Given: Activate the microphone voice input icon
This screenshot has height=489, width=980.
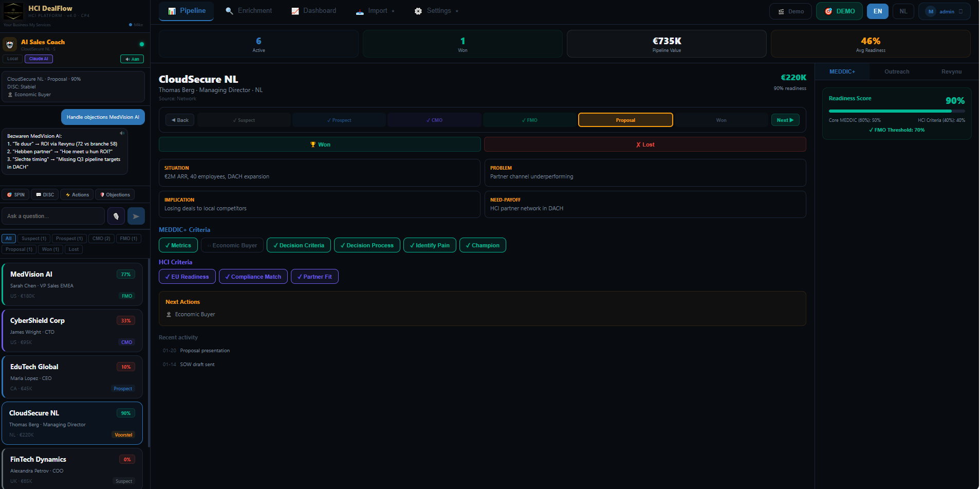Looking at the screenshot, I should tap(116, 216).
